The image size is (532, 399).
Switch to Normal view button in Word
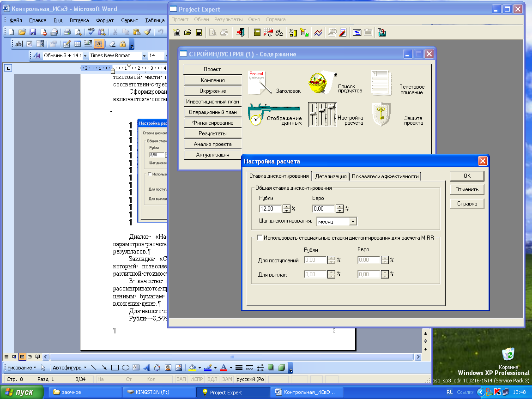click(6, 357)
